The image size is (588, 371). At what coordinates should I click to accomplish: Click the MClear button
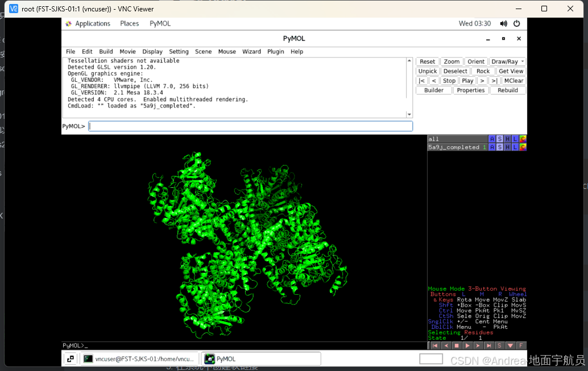(x=514, y=81)
